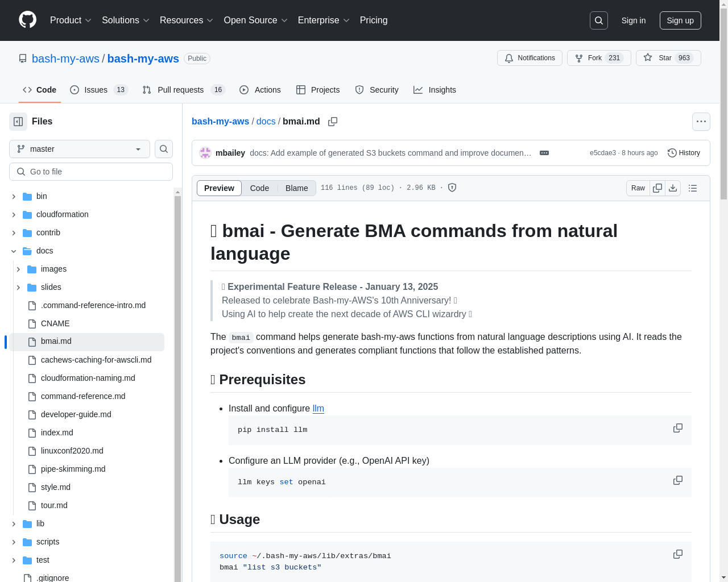Copy the source bmai usage snippet
The height and width of the screenshot is (582, 728).
click(678, 554)
